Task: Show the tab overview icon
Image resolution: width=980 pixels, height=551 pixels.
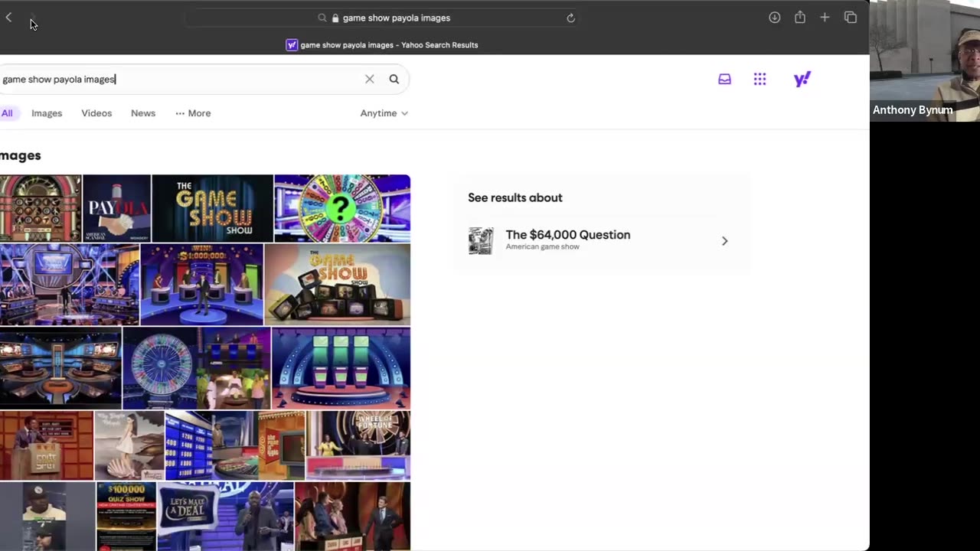Action: 851,18
